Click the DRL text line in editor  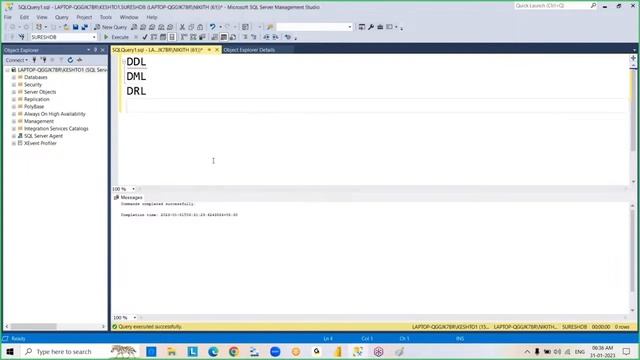136,91
